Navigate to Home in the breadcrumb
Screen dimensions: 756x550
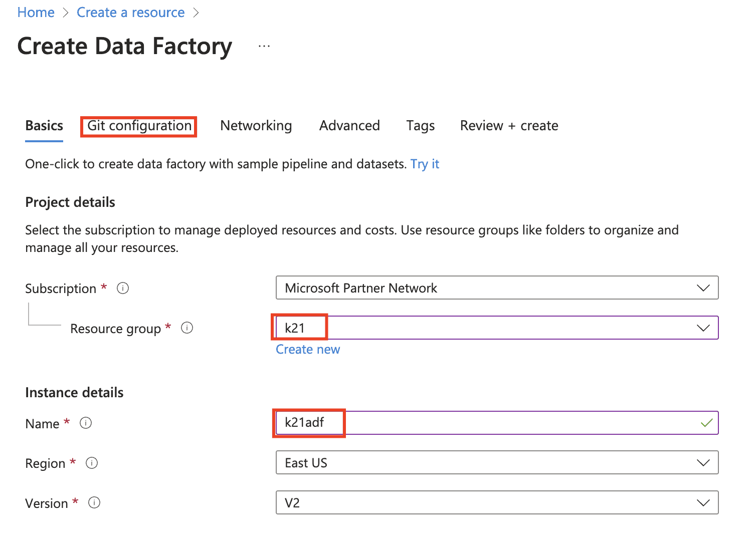click(36, 13)
